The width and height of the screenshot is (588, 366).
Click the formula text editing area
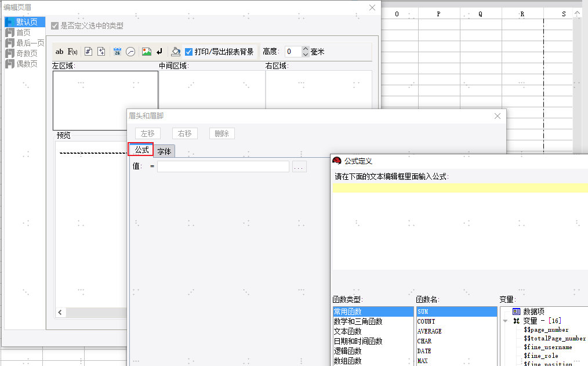[460, 226]
